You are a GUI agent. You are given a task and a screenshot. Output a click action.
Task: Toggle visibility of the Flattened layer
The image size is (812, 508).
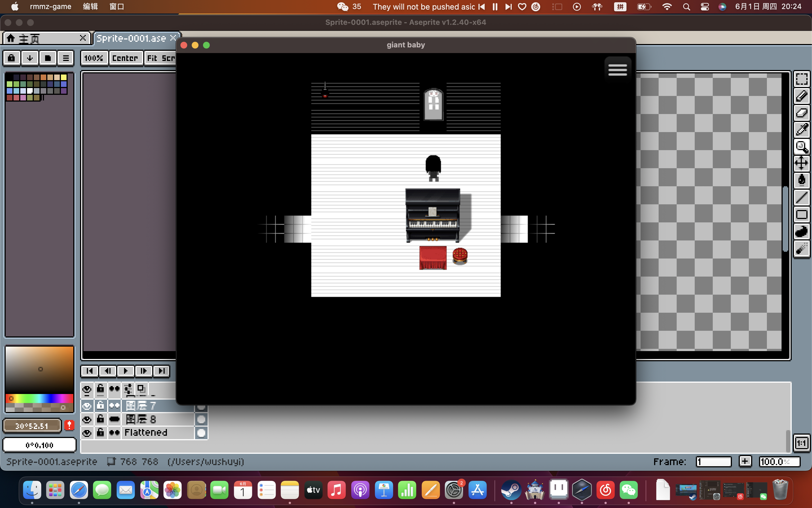tap(87, 433)
